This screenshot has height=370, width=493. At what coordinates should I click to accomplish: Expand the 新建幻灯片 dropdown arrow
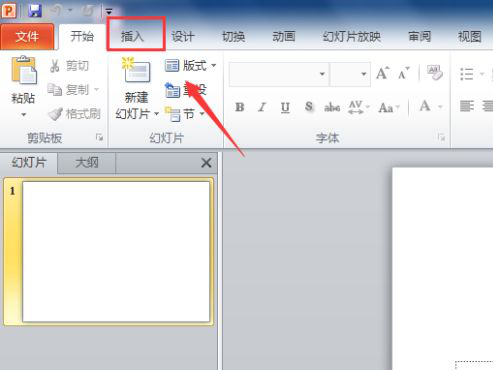(156, 114)
